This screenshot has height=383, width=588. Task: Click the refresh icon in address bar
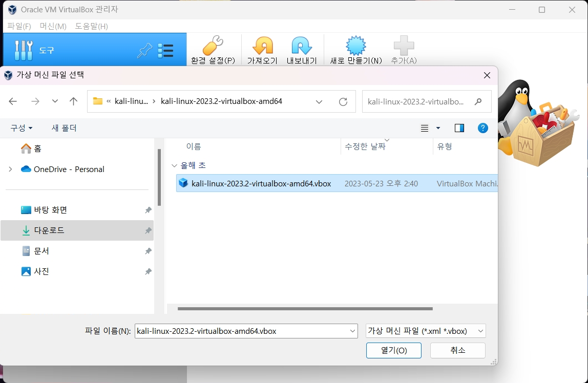343,101
